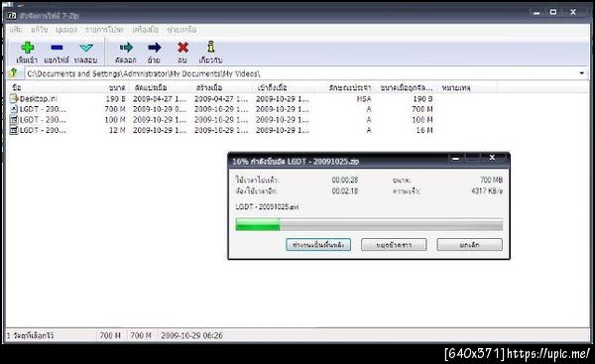Open the address bar path dropdown
Image resolution: width=595 pixels, height=364 pixels.
point(582,72)
